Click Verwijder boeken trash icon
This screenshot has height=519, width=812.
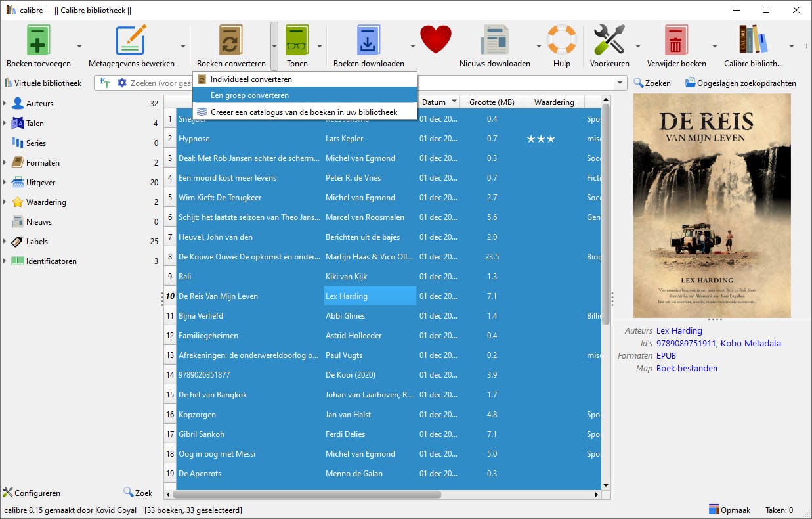[676, 39]
